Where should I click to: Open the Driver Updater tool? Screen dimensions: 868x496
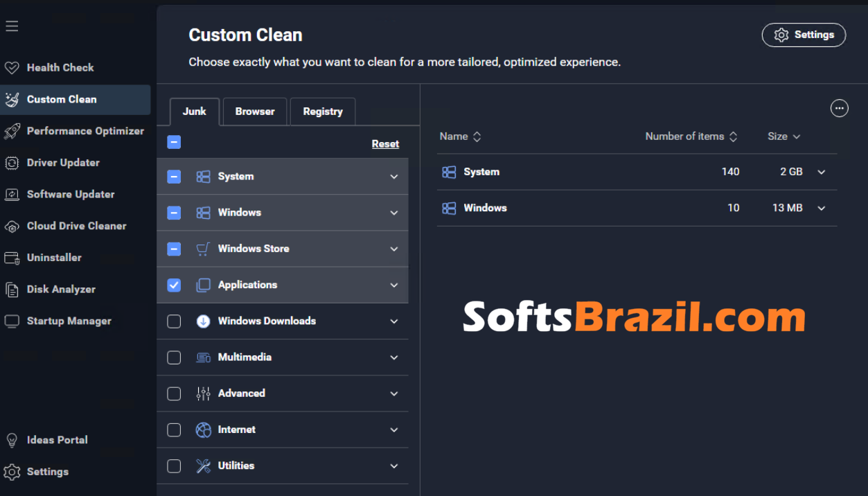click(x=62, y=162)
